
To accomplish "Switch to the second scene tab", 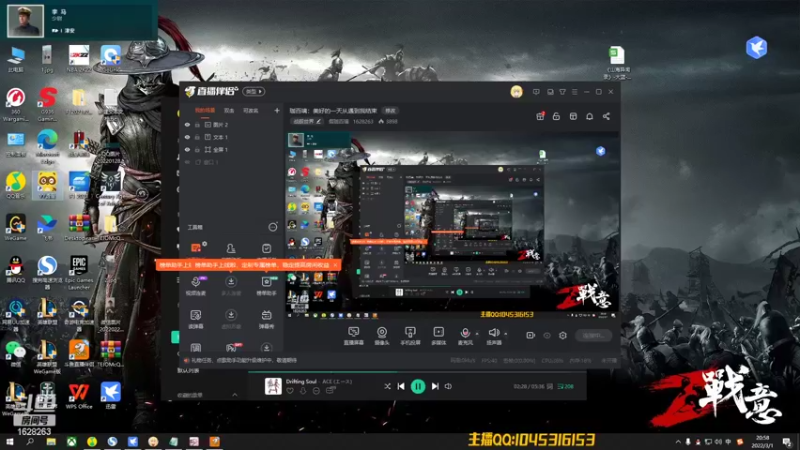I will (x=229, y=110).
